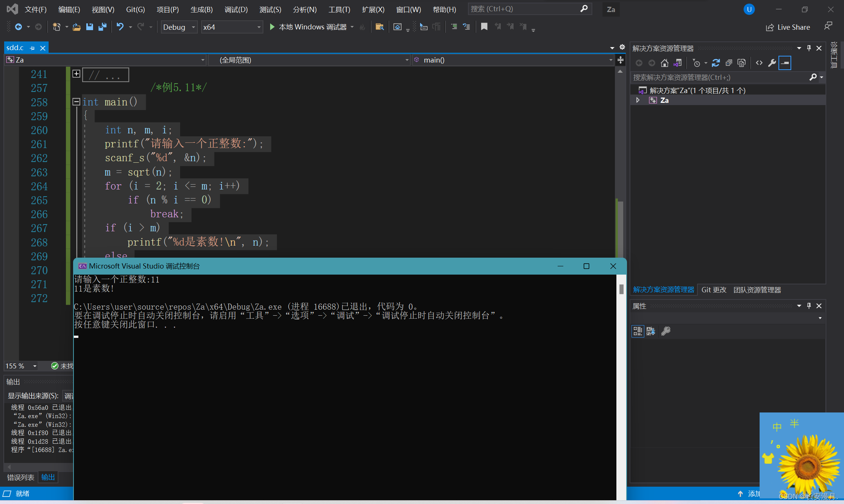Open Properties wrench in Solution Explorer
844x504 pixels.
772,63
